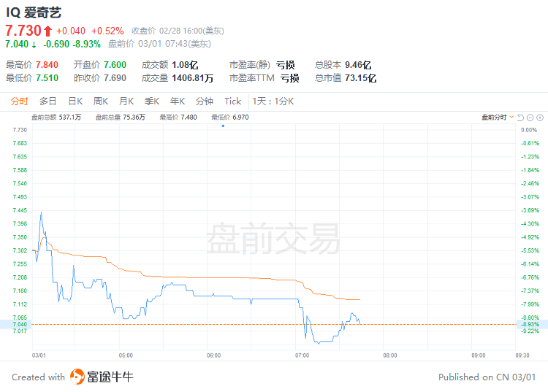Click the zoom in plus icon

coord(540,118)
